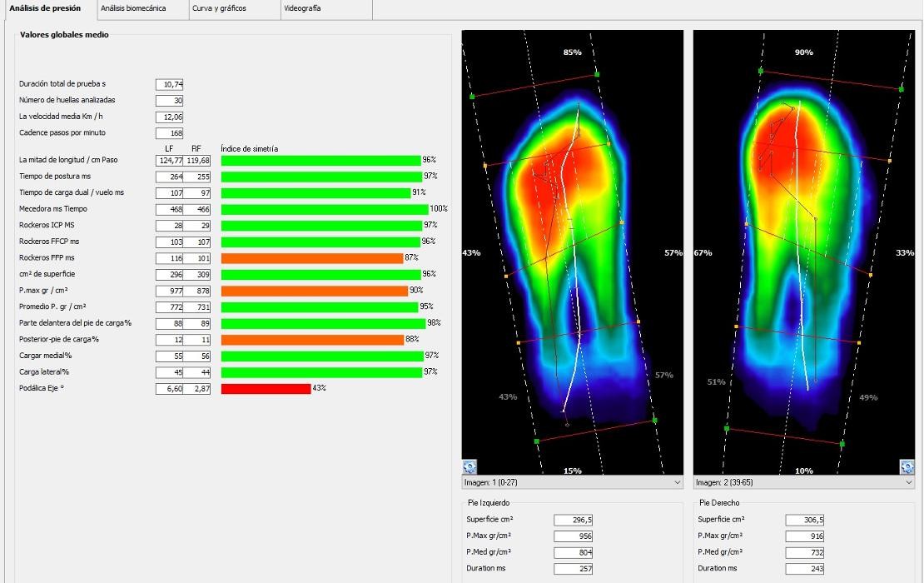The width and height of the screenshot is (924, 583).
Task: Select Pie Izquierdo Superficie cm² field
Action: click(574, 520)
